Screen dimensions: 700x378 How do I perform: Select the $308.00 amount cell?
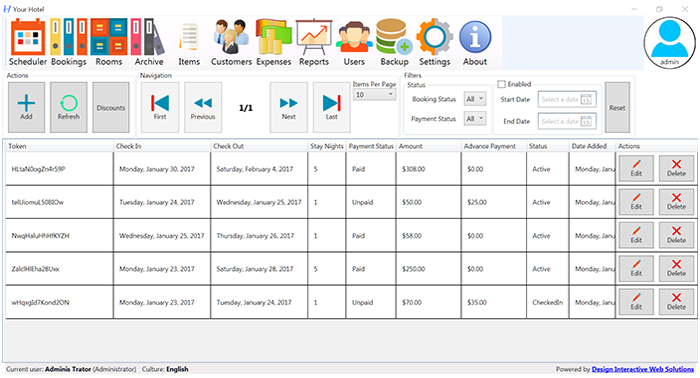tap(429, 169)
